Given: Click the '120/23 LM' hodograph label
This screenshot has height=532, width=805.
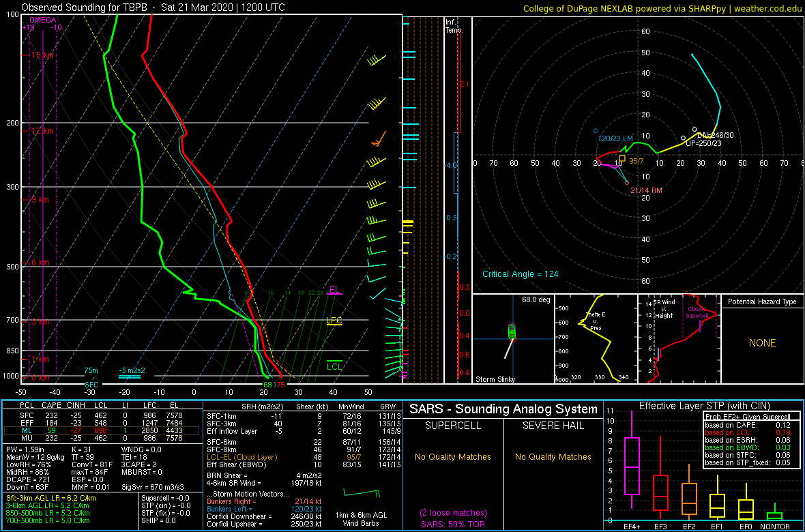Looking at the screenshot, I should 616,138.
